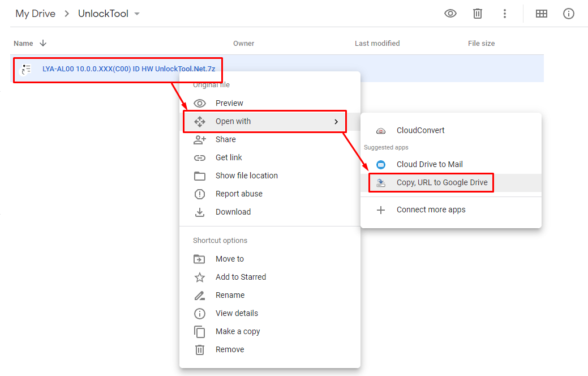Click the plus icon for Connect more apps

point(381,210)
